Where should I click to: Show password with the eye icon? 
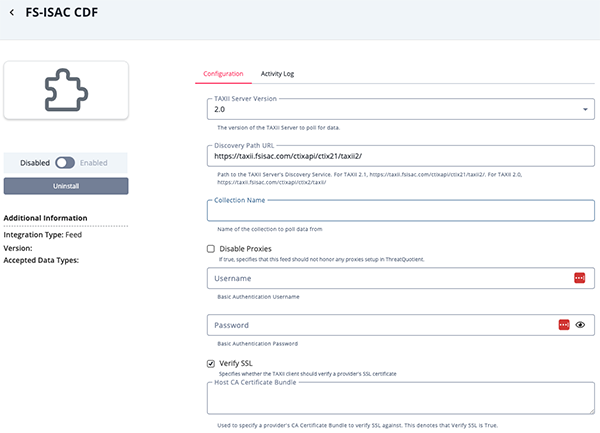580,325
